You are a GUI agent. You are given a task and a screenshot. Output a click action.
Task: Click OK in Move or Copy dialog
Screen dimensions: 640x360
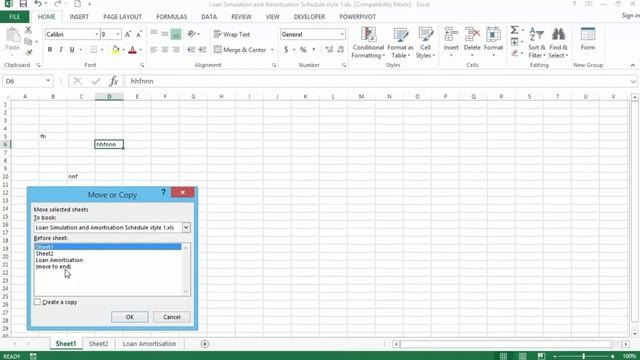click(x=130, y=317)
